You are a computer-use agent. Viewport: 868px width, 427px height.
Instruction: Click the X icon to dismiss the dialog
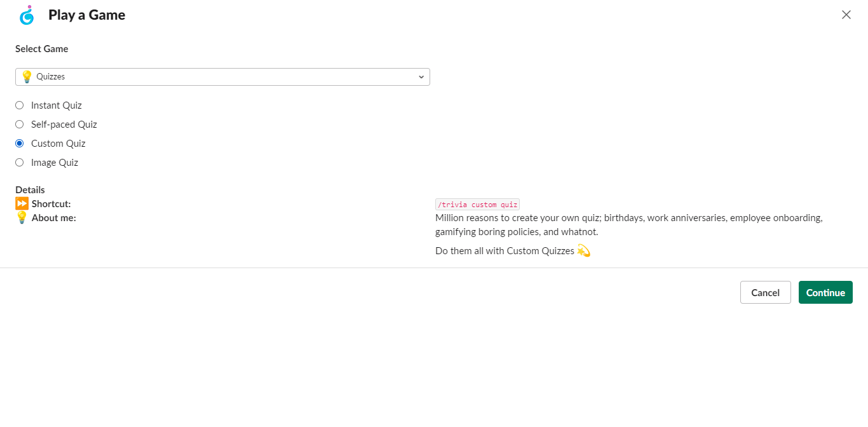(x=846, y=14)
